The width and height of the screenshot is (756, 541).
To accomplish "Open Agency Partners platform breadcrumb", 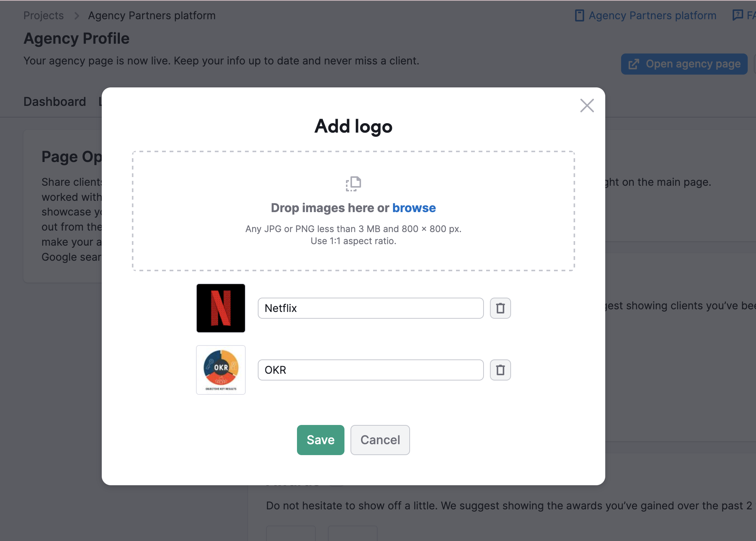I will tap(152, 15).
